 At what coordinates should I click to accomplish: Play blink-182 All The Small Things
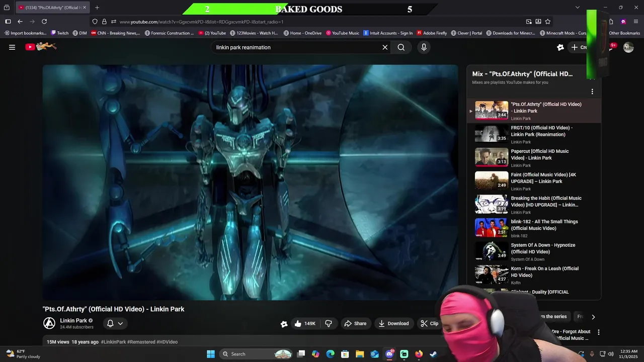(533, 228)
